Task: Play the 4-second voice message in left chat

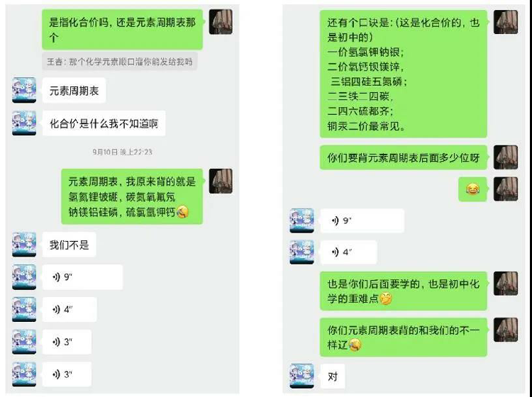Action: 70,310
